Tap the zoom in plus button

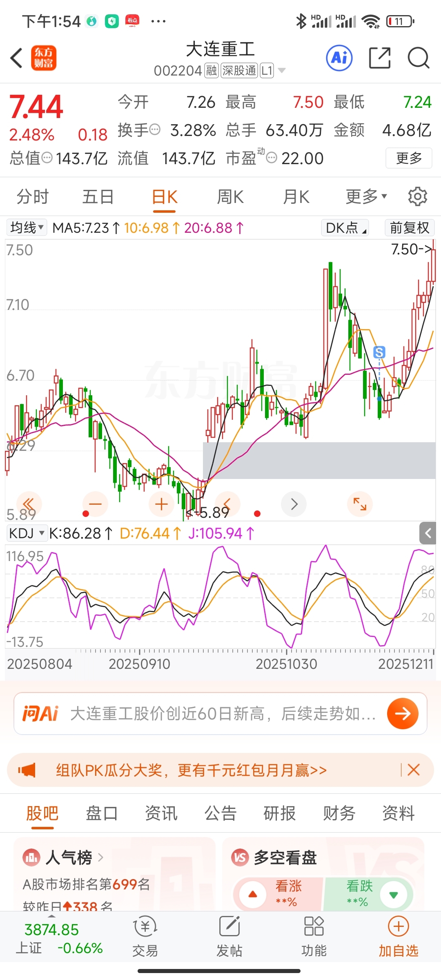pyautogui.click(x=162, y=504)
